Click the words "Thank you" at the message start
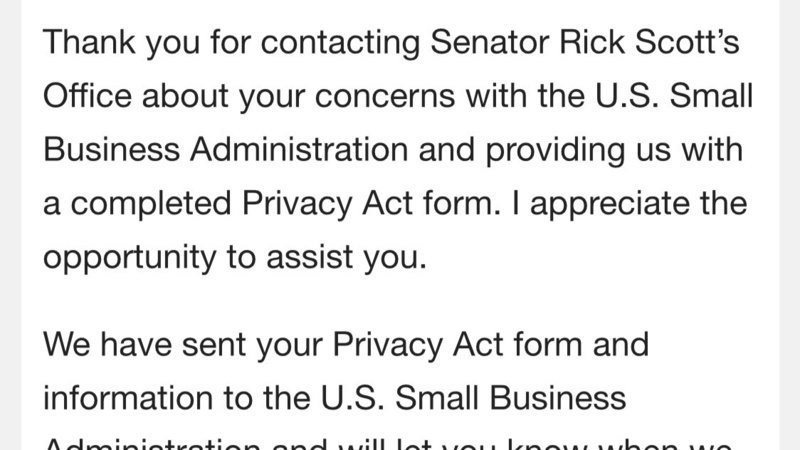The width and height of the screenshot is (800, 450). [121, 42]
